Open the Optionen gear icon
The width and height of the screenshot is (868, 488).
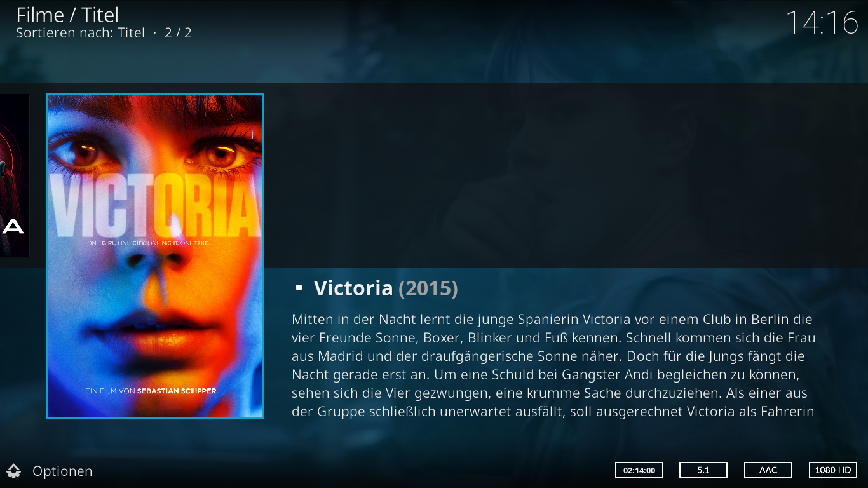13,471
